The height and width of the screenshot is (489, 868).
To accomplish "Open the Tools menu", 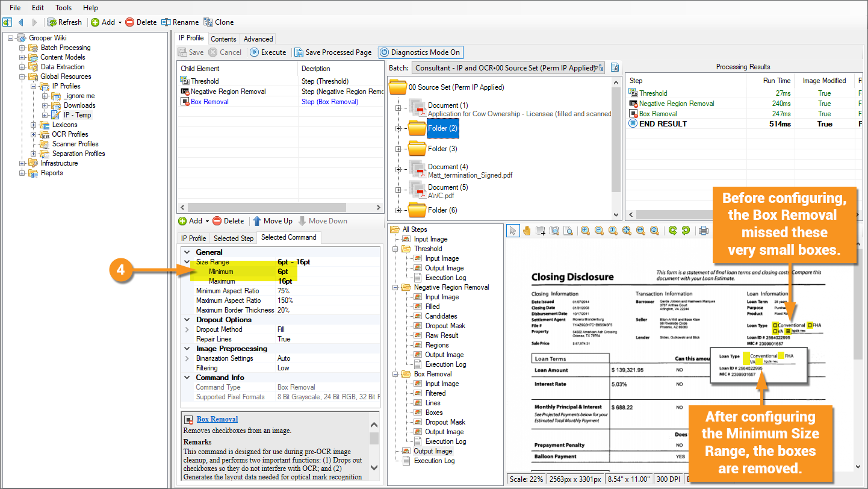I will click(x=63, y=8).
